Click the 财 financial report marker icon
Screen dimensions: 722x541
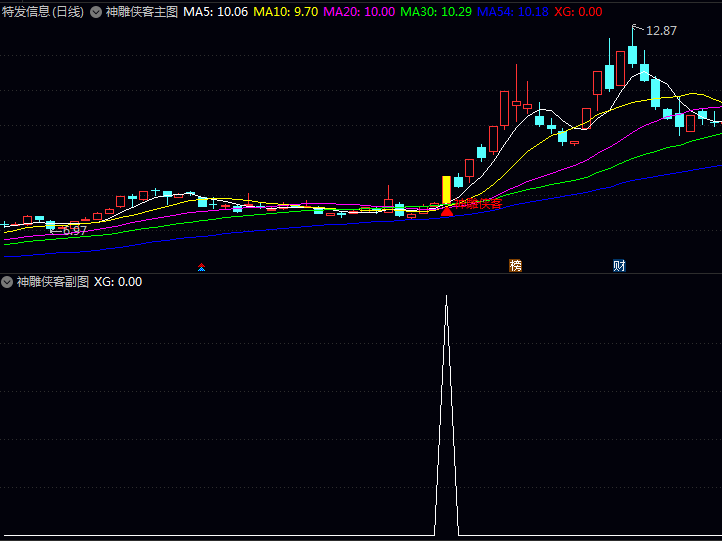(619, 266)
